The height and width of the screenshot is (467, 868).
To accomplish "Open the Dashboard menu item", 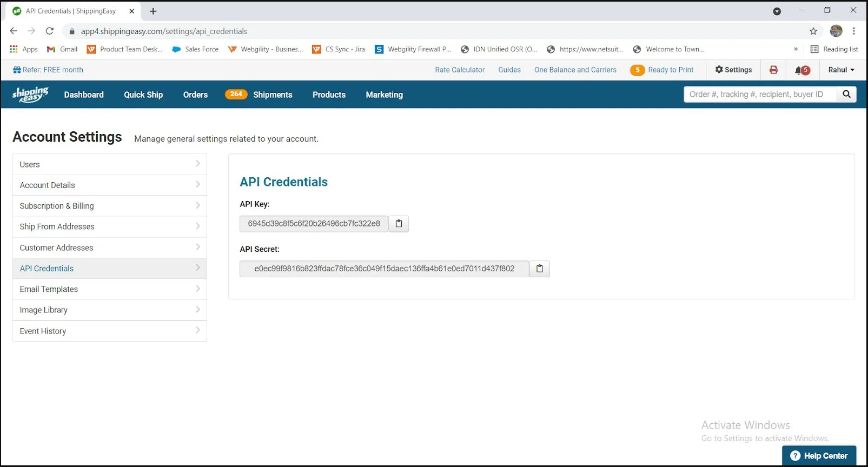I will (84, 95).
